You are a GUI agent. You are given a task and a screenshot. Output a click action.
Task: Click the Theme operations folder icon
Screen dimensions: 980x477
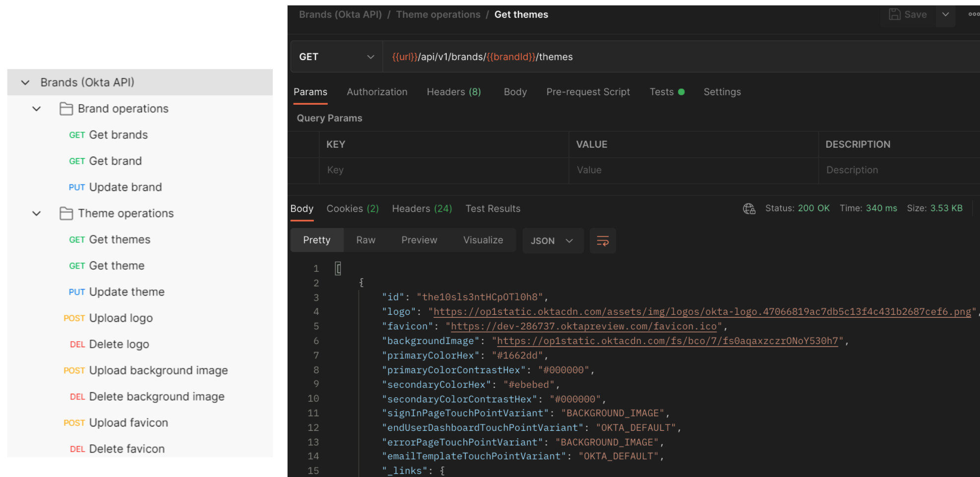pos(66,213)
